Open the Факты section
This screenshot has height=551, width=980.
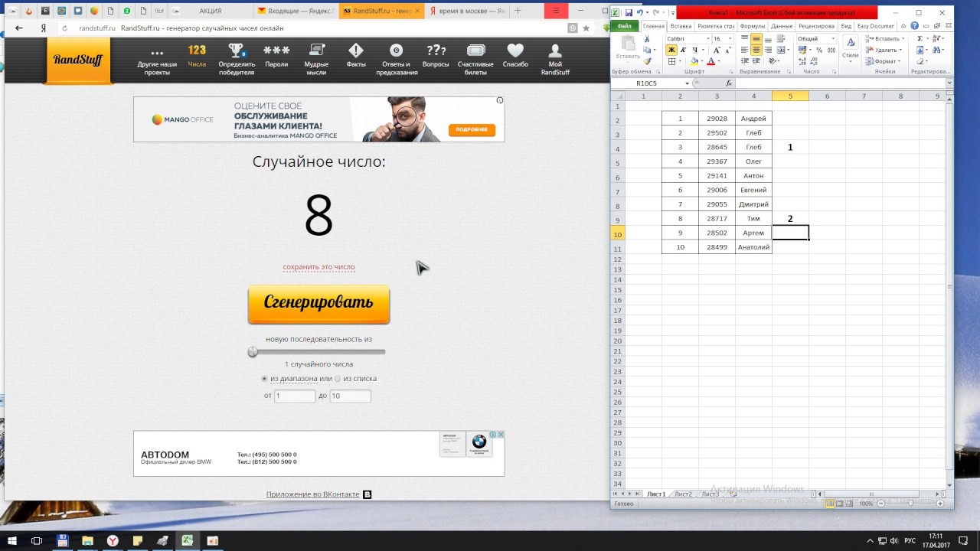356,56
